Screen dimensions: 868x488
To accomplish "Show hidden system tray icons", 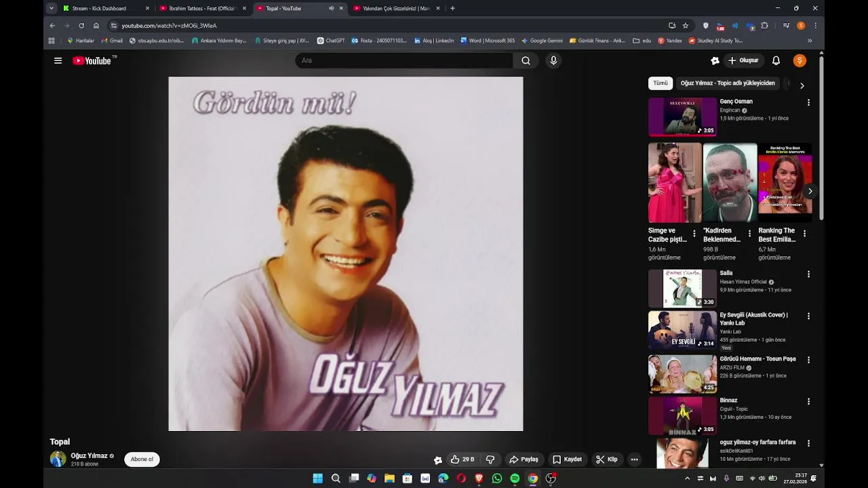I will (x=687, y=479).
